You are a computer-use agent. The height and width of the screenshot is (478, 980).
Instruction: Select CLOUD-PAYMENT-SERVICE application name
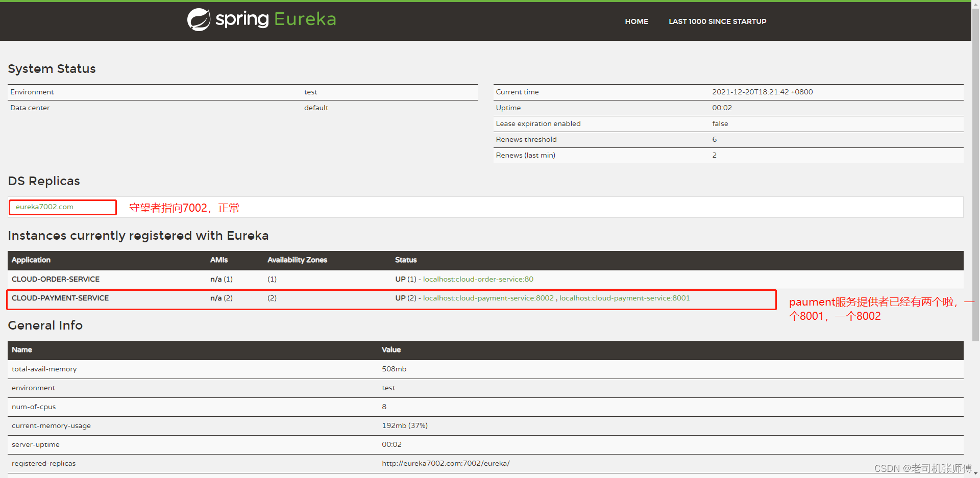pyautogui.click(x=60, y=298)
